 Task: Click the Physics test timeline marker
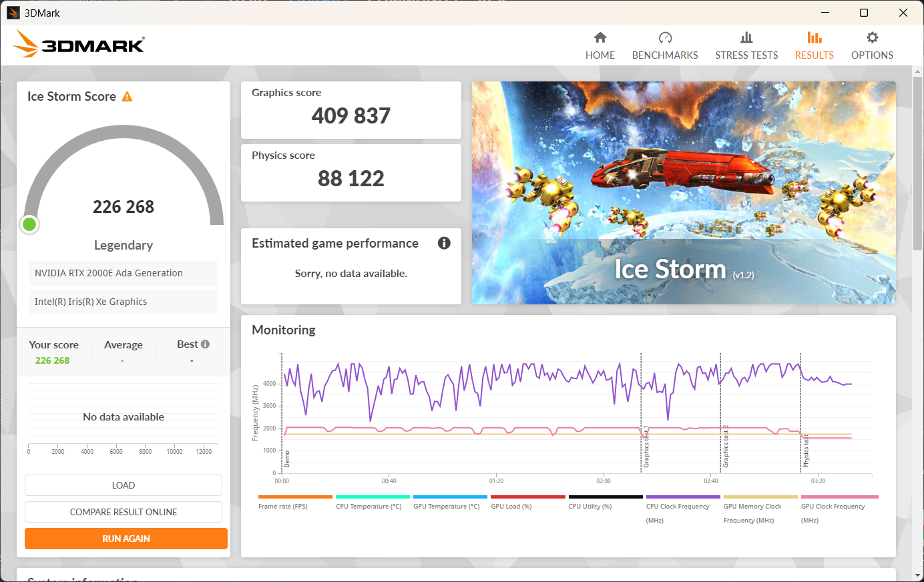[x=806, y=451]
